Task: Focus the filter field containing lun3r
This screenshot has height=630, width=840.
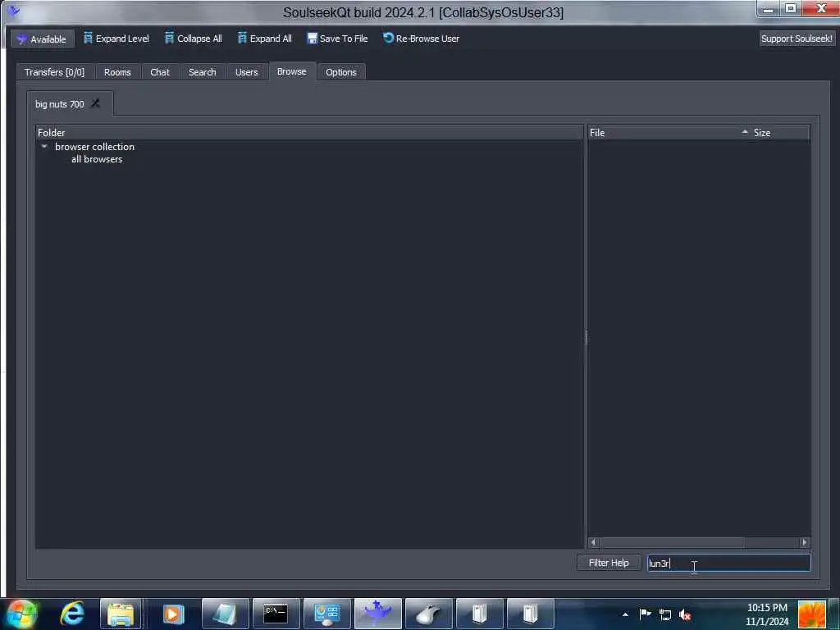Action: [x=728, y=563]
